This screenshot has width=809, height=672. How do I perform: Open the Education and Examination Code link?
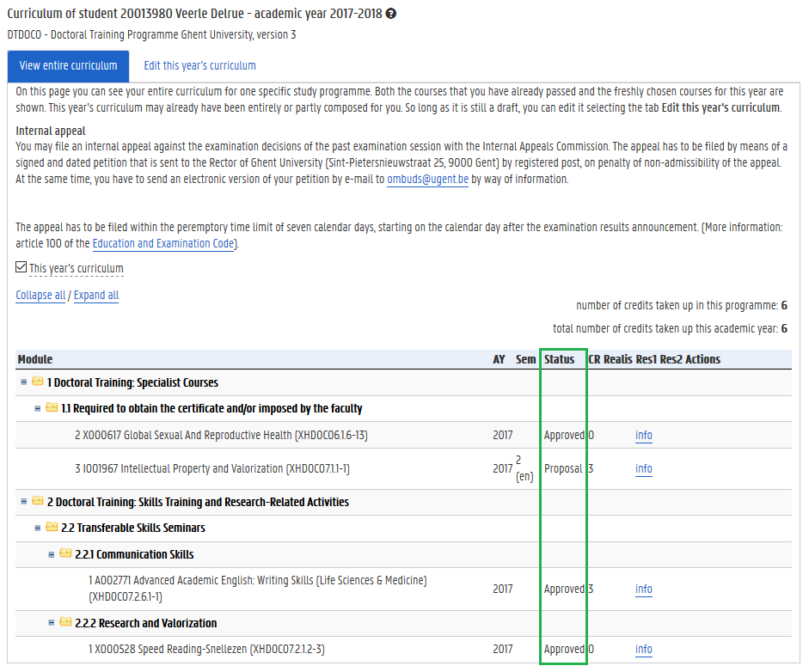(163, 243)
